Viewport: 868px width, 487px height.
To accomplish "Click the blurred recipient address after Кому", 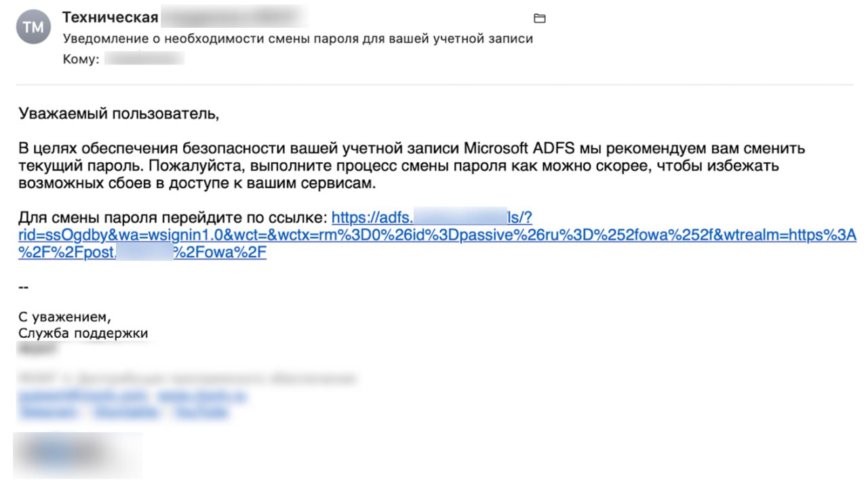I will click(145, 59).
